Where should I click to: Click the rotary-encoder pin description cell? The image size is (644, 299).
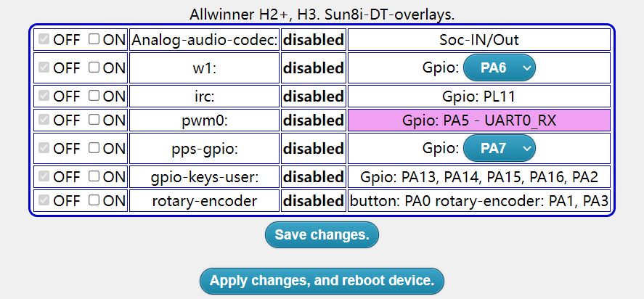pyautogui.click(x=479, y=201)
